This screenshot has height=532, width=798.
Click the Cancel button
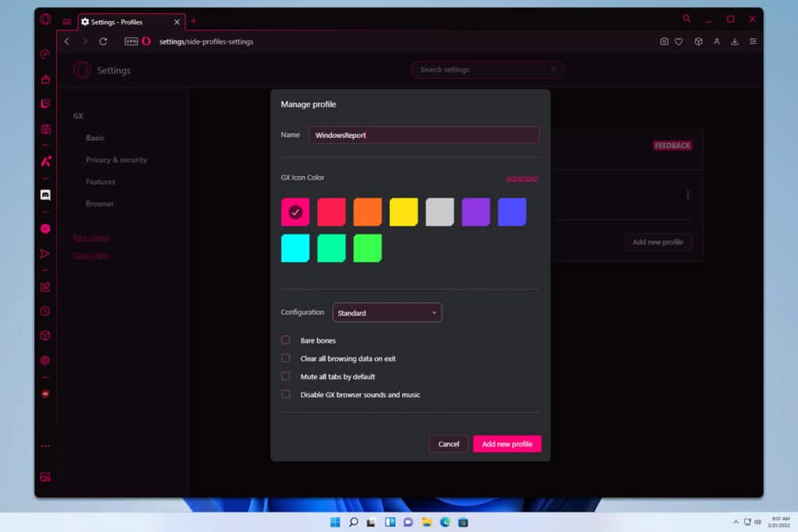pyautogui.click(x=448, y=444)
